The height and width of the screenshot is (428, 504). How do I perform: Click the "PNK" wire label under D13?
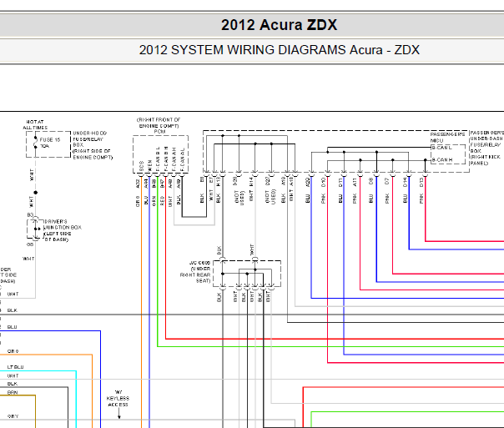421,199
